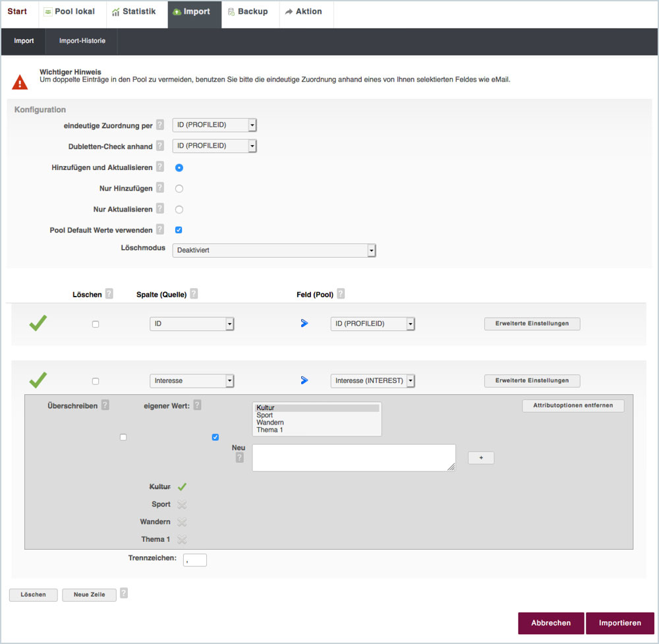659x644 pixels.
Task: Click help icon next to Überschreiben
Action: [105, 405]
